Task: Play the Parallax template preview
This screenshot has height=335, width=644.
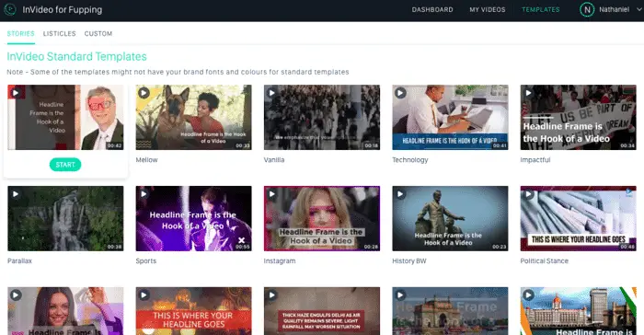Action: click(16, 194)
